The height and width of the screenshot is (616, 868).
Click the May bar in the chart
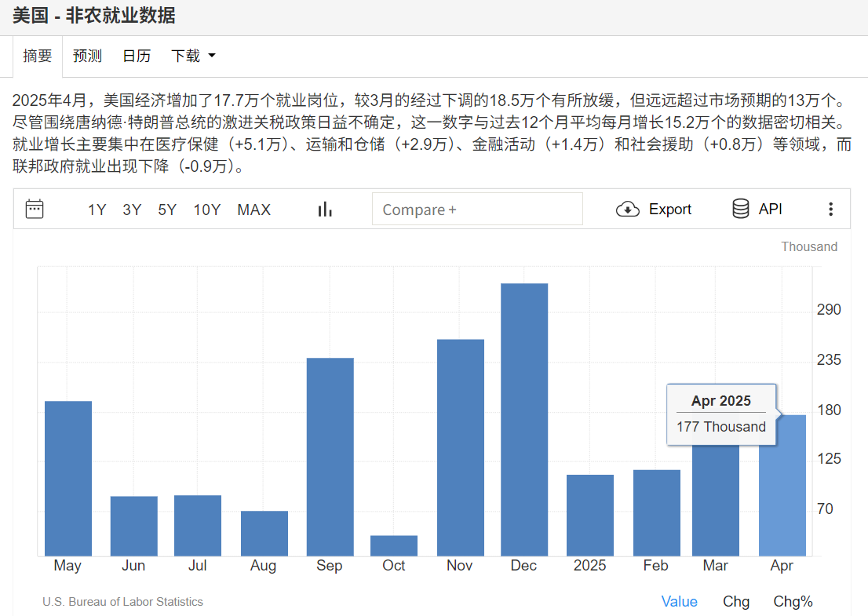pos(68,479)
